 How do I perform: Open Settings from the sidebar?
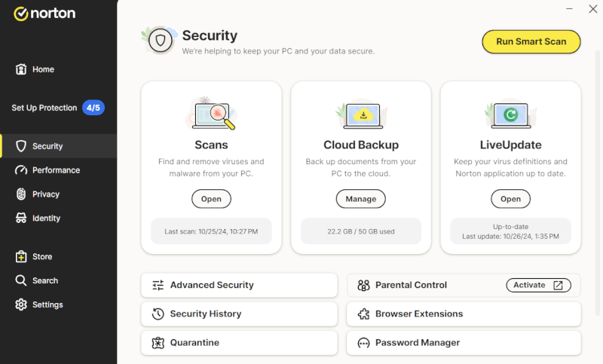pyautogui.click(x=59, y=304)
